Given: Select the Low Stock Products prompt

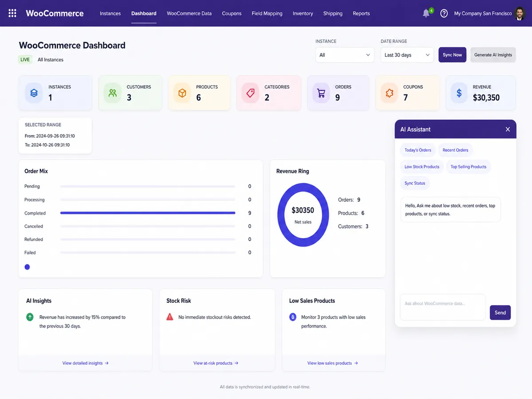Looking at the screenshot, I should pyautogui.click(x=422, y=167).
